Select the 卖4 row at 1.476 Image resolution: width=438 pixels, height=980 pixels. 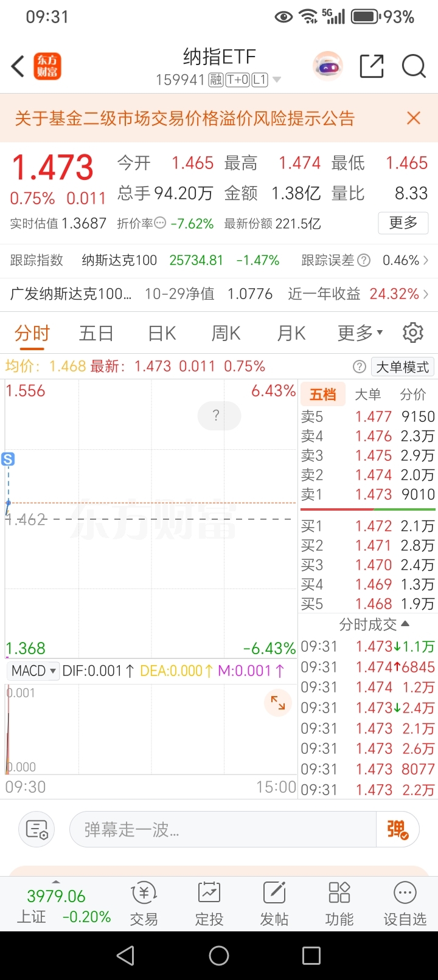tap(368, 436)
